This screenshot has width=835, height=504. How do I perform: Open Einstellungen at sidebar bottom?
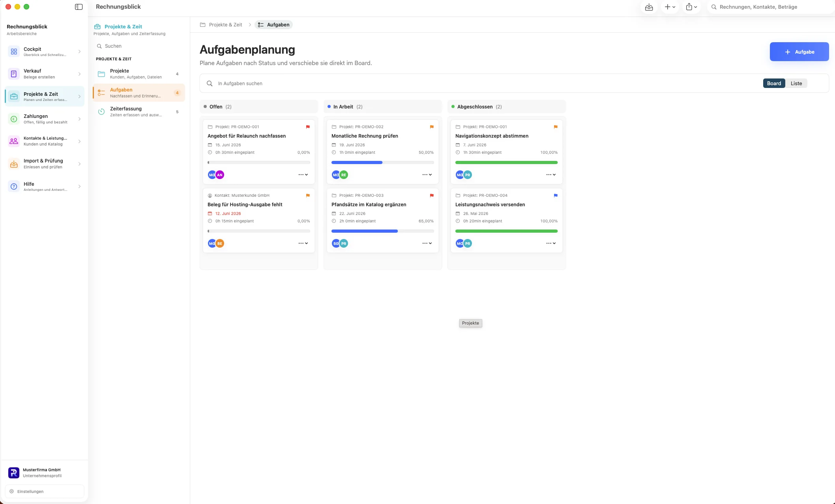click(x=45, y=491)
